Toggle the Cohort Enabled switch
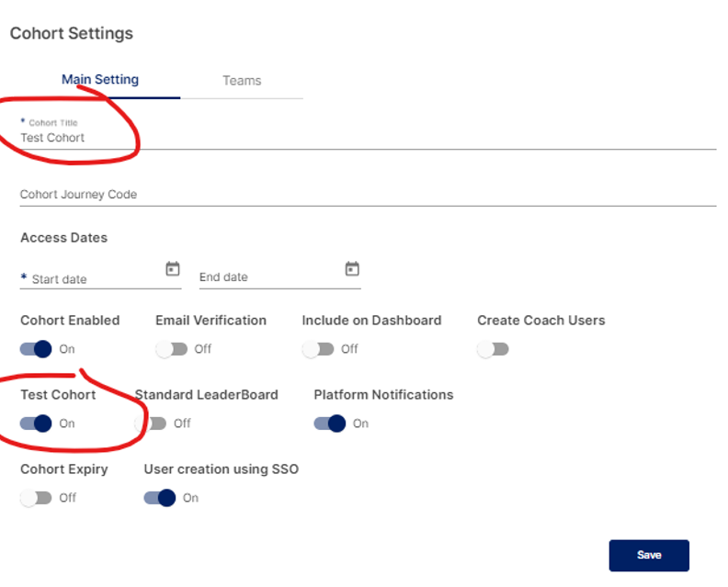728x587 pixels. coord(36,349)
